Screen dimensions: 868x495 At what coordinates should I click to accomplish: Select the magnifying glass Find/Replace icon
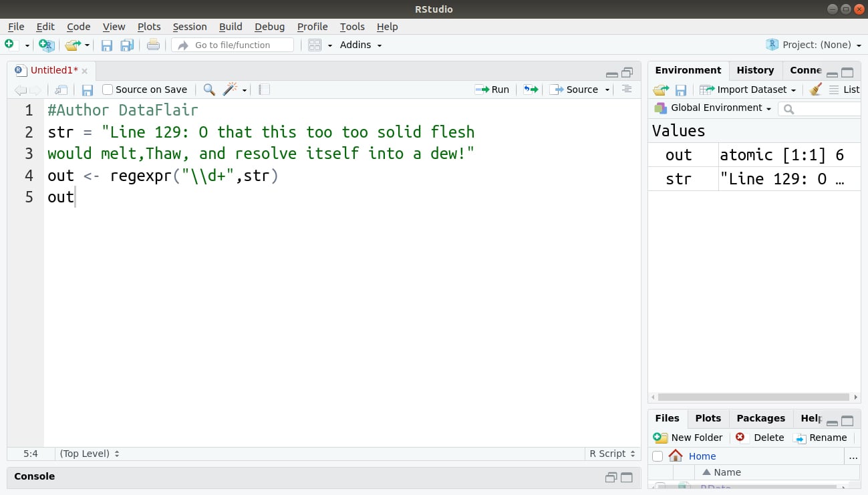tap(209, 89)
